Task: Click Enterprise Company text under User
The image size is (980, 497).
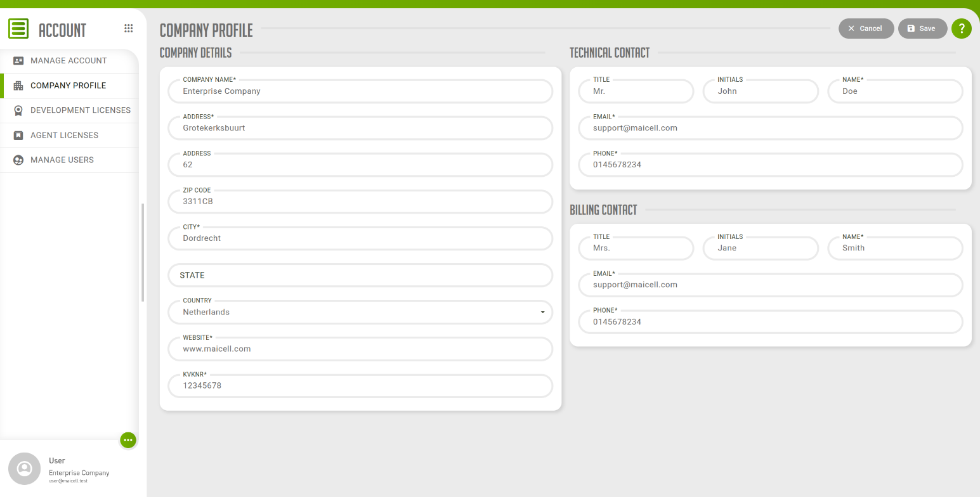Action: 79,473
